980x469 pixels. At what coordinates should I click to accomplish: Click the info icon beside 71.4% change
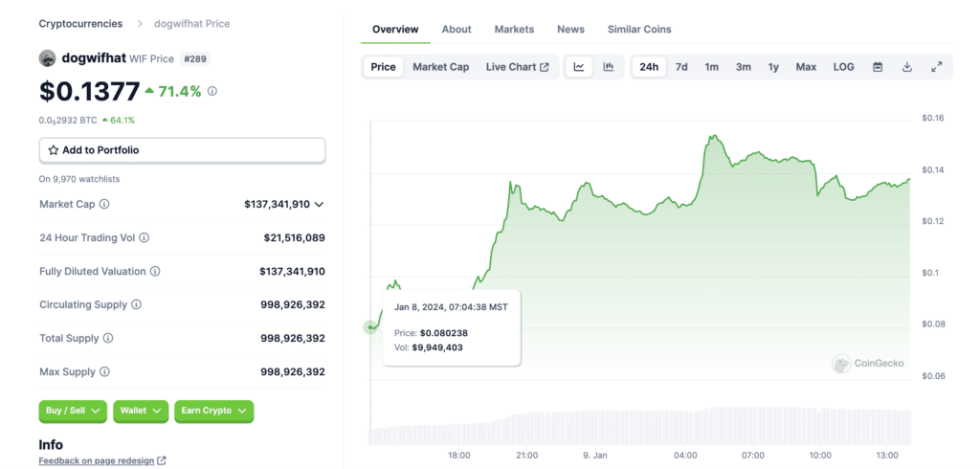click(212, 91)
